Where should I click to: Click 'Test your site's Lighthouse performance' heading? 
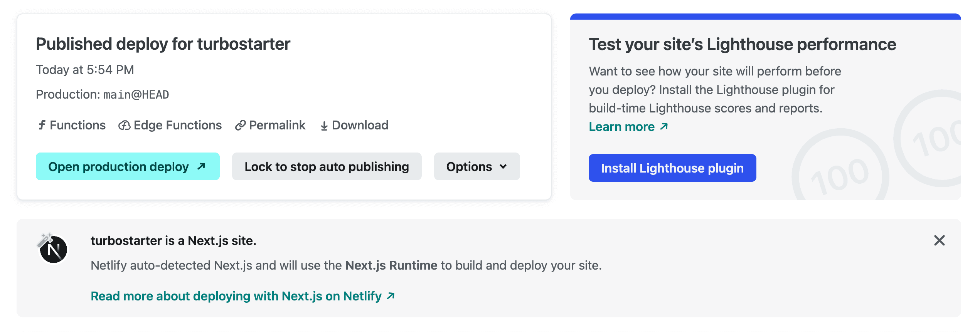point(742,44)
